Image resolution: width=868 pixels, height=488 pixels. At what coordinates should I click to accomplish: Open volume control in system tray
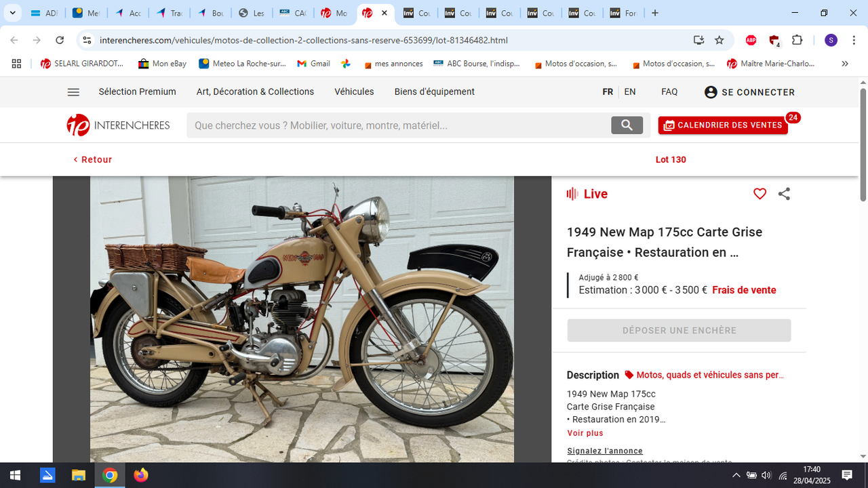pos(766,475)
